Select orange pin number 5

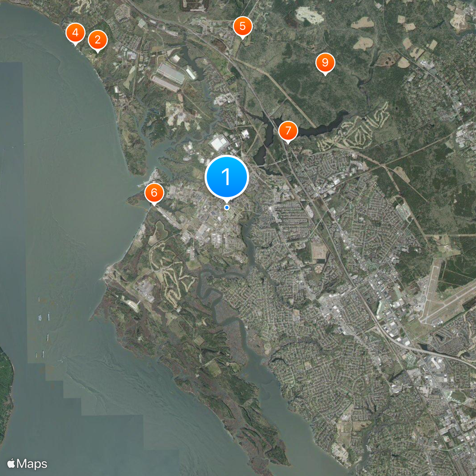(x=243, y=26)
